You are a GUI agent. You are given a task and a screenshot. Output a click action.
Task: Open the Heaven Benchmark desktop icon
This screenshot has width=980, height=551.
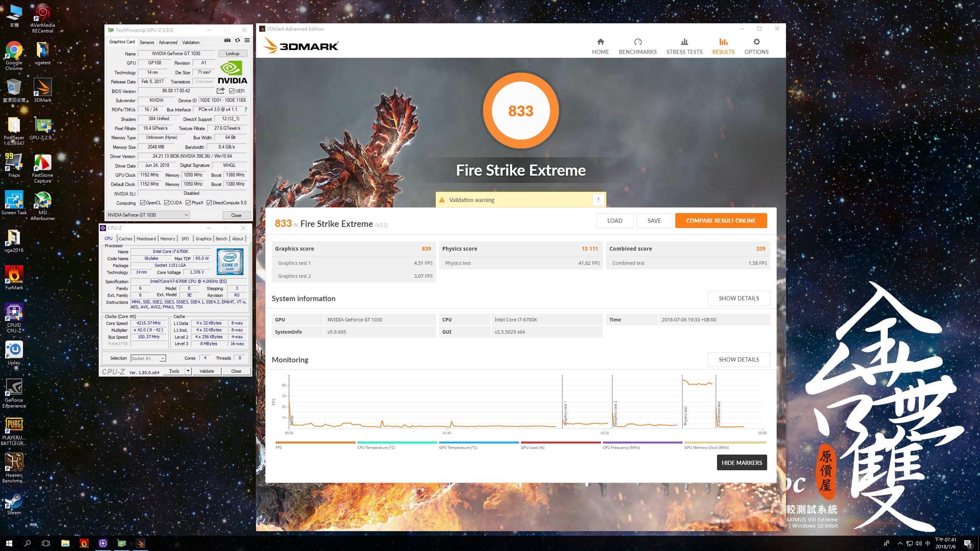coord(14,468)
